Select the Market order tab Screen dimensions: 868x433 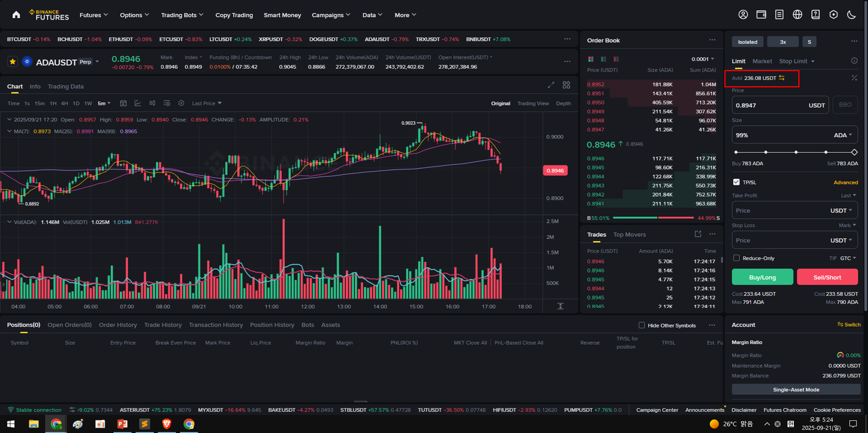click(x=762, y=61)
